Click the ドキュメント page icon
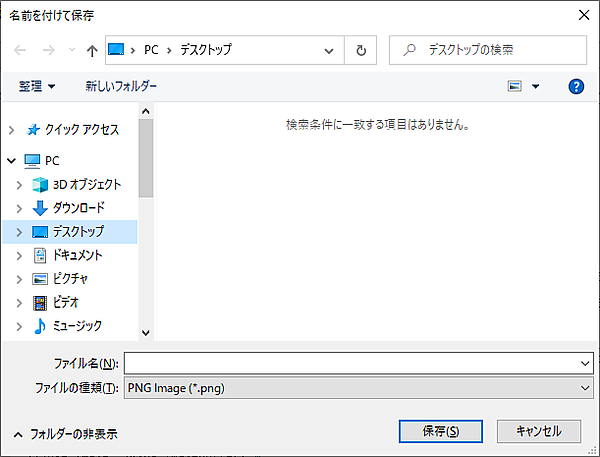This screenshot has width=600, height=457. (40, 256)
